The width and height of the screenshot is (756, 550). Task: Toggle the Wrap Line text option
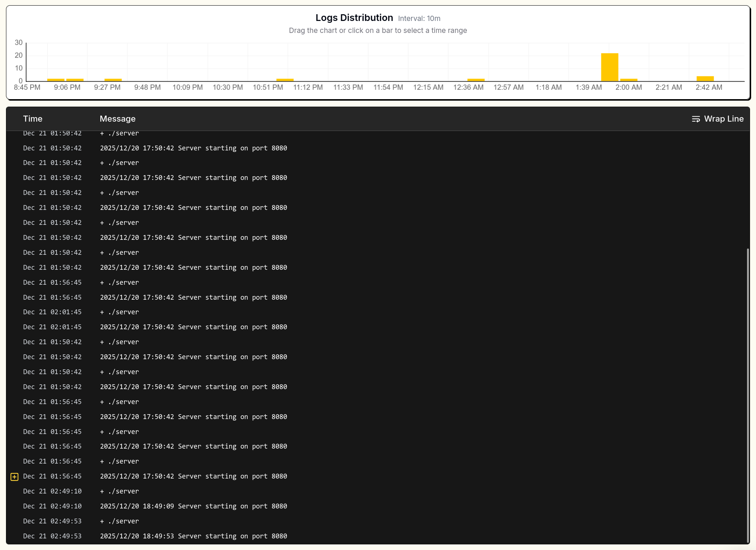(723, 119)
